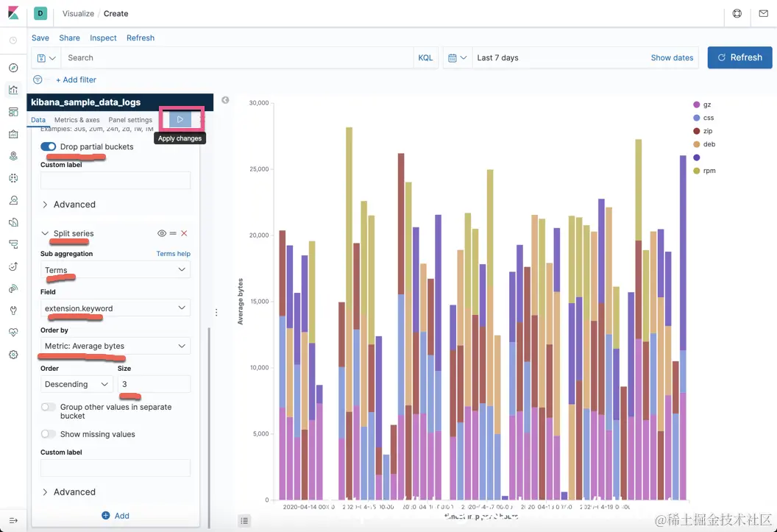This screenshot has width=777, height=532.
Task: Collapse the editor sidebar arrow icon
Action: pos(225,100)
